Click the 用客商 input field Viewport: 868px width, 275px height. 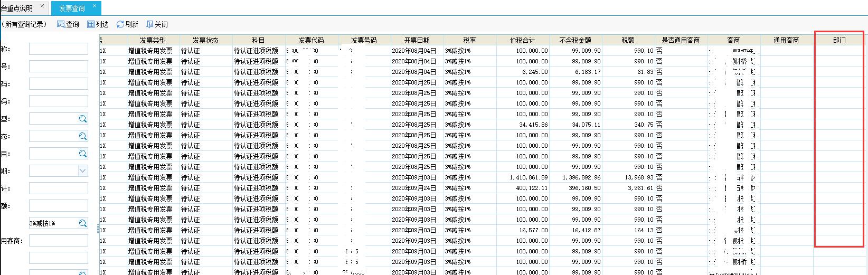58,241
